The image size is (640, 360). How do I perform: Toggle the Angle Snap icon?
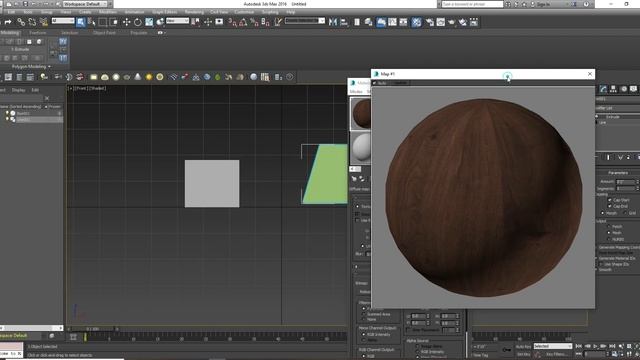pos(243,22)
